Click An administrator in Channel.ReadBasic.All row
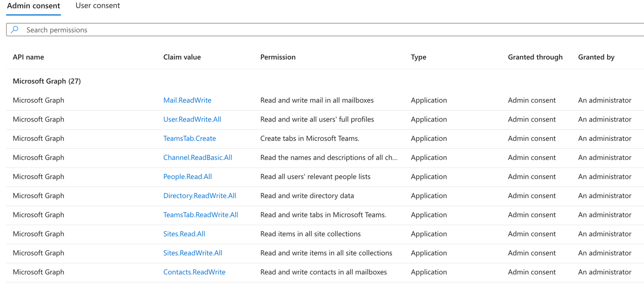This screenshot has width=644, height=285. pos(604,157)
